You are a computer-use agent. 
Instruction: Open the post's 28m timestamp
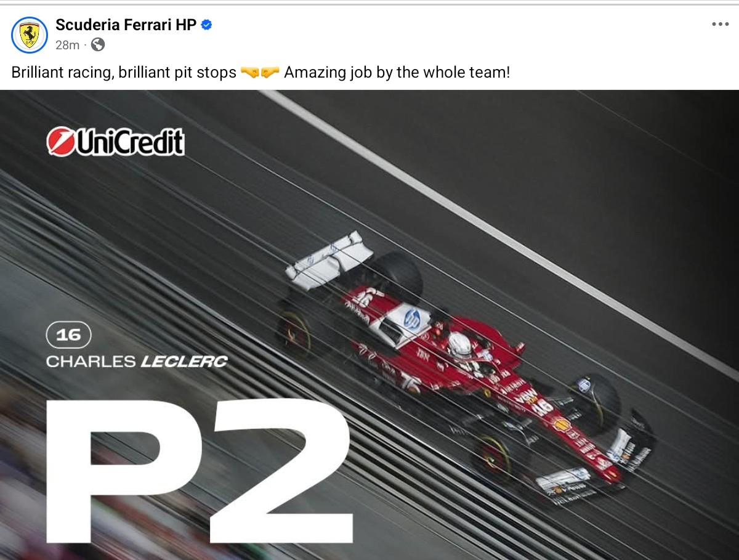(x=67, y=45)
